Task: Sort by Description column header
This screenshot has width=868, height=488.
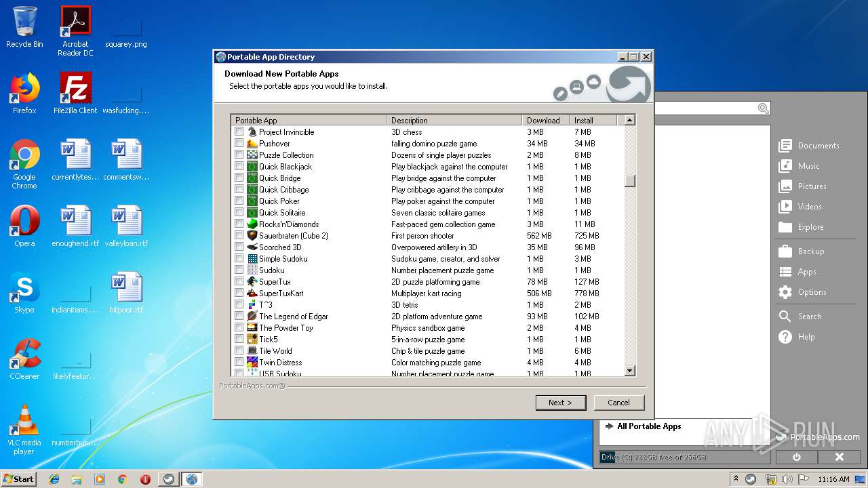Action: click(x=454, y=120)
